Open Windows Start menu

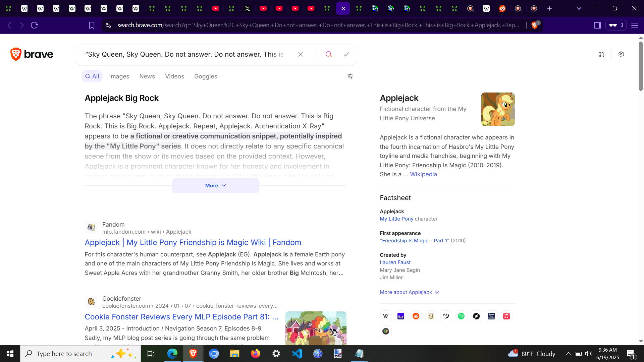10,354
